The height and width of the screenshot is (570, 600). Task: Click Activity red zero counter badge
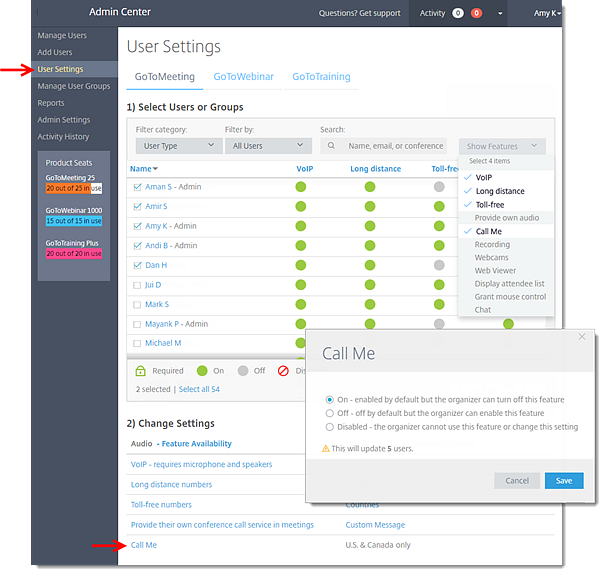(x=476, y=13)
